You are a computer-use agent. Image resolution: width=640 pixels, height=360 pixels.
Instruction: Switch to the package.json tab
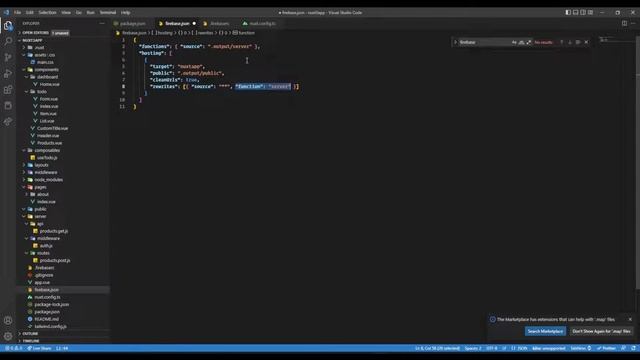[132, 24]
